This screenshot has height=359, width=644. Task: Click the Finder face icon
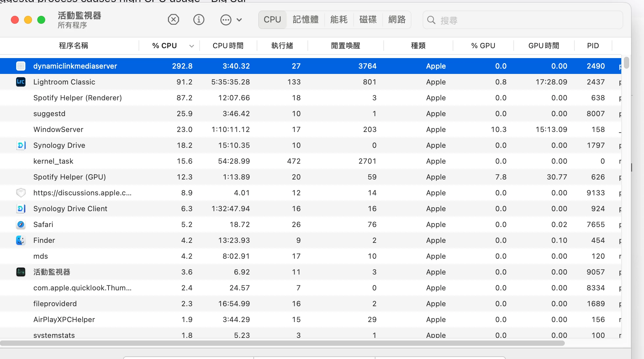21,240
